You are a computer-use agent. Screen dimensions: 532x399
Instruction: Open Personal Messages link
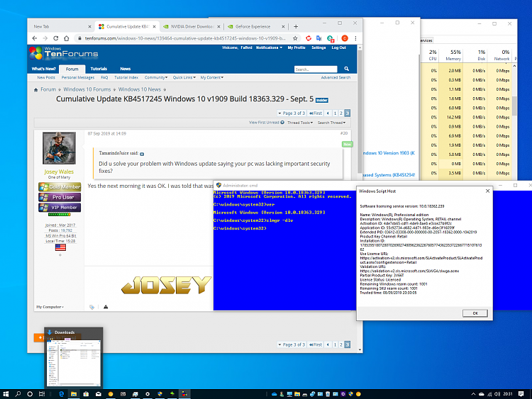(78, 77)
